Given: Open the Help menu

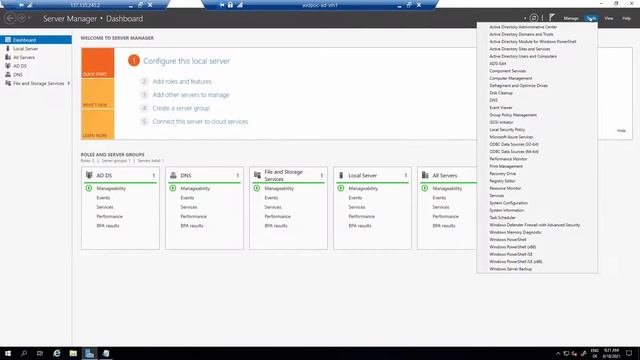Looking at the screenshot, I should coord(626,18).
